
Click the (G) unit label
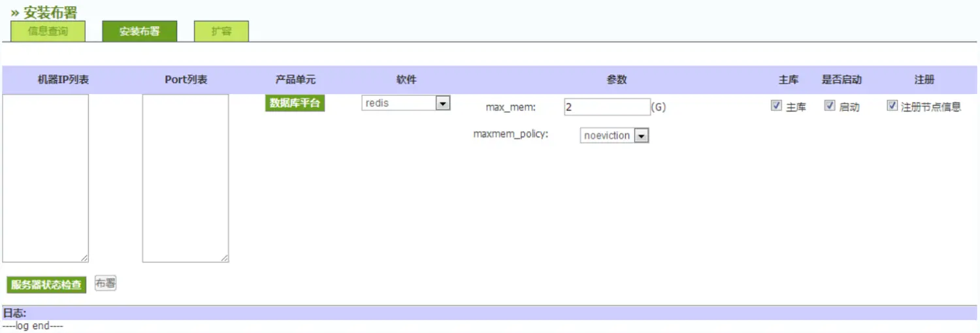[659, 107]
